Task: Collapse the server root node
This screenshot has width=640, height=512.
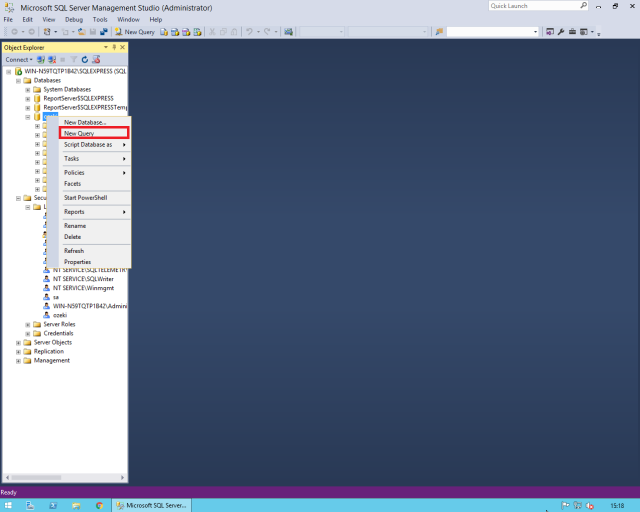Action: [x=8, y=71]
